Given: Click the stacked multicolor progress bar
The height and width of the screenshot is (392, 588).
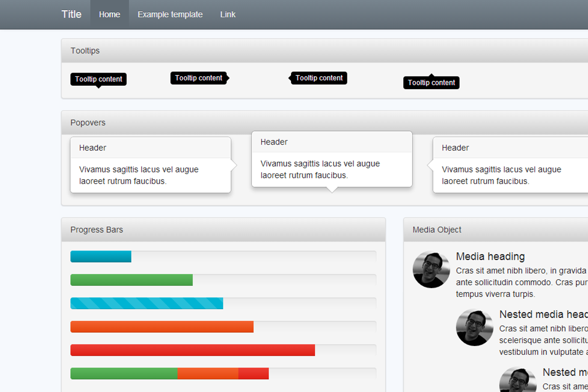Looking at the screenshot, I should pos(169,373).
